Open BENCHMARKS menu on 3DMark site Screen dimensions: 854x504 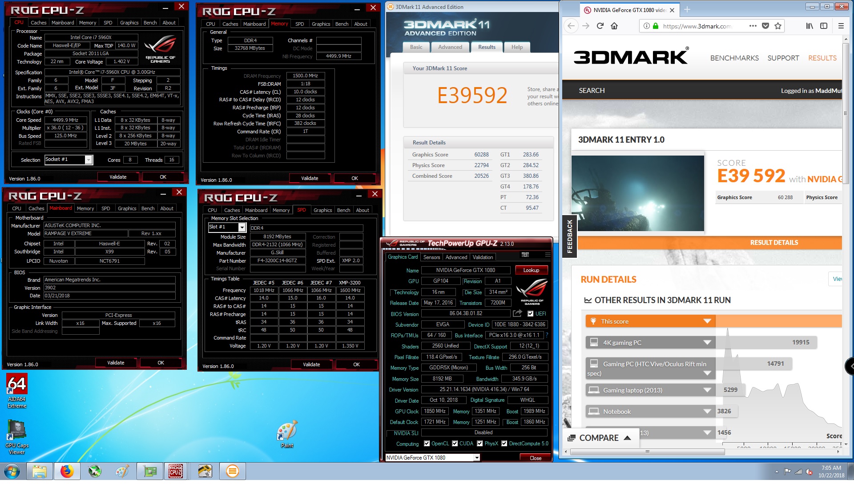point(734,58)
